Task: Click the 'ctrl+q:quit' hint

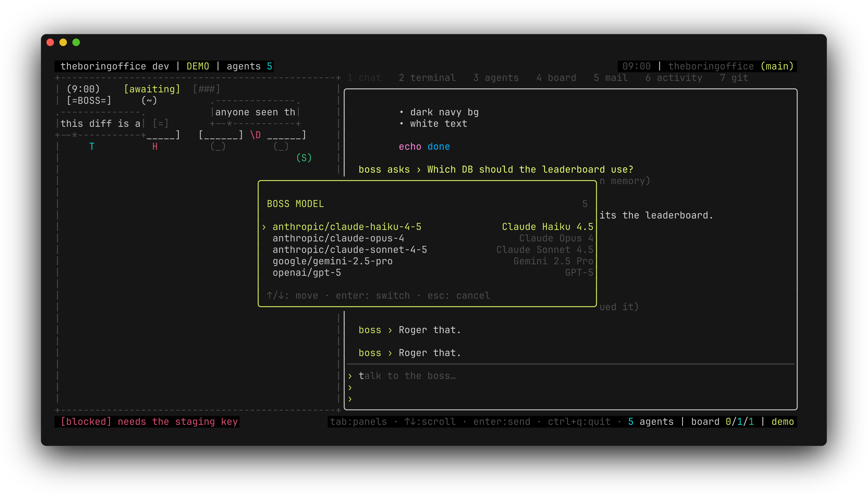Action: (x=579, y=422)
